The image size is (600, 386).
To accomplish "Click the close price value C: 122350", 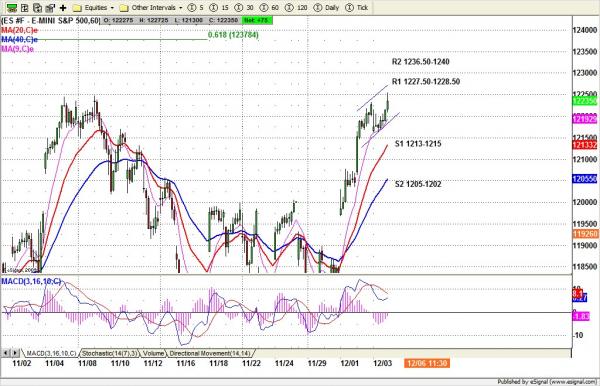I will (x=223, y=20).
